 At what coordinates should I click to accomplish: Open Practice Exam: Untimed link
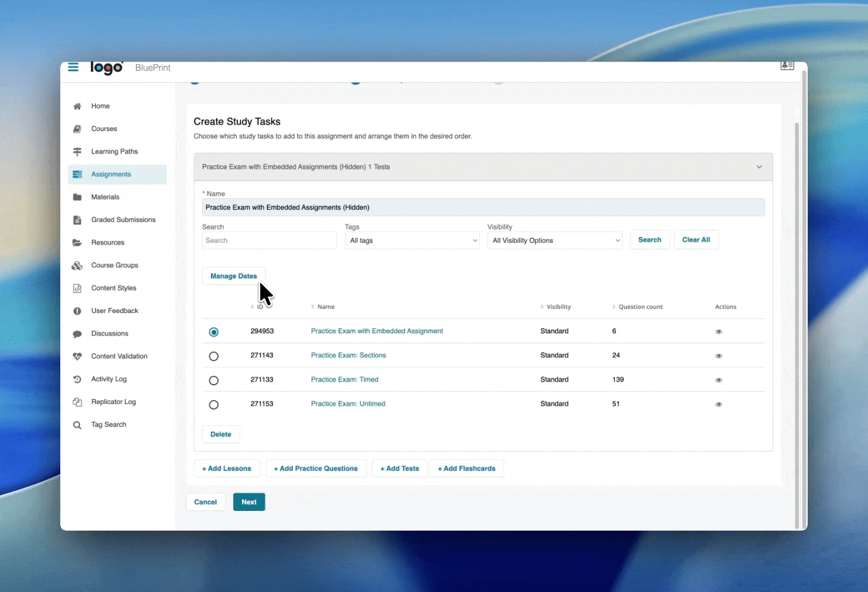pyautogui.click(x=348, y=403)
